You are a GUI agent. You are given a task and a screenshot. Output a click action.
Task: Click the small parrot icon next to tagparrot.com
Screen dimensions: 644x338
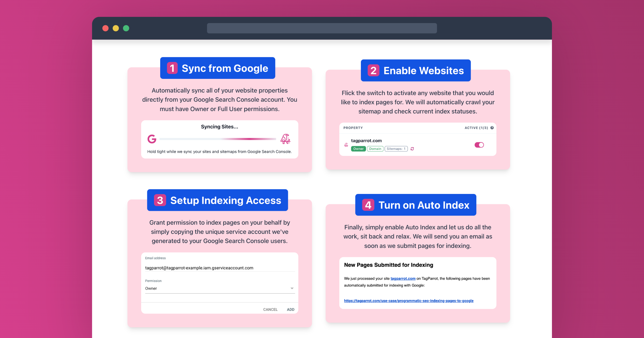346,145
